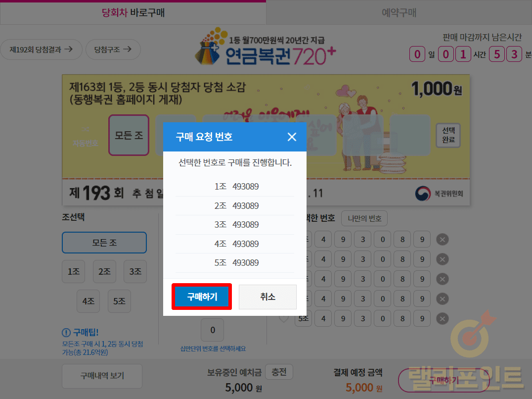Switch to 당회차 바로구매 tab
The height and width of the screenshot is (399, 532).
point(133,12)
